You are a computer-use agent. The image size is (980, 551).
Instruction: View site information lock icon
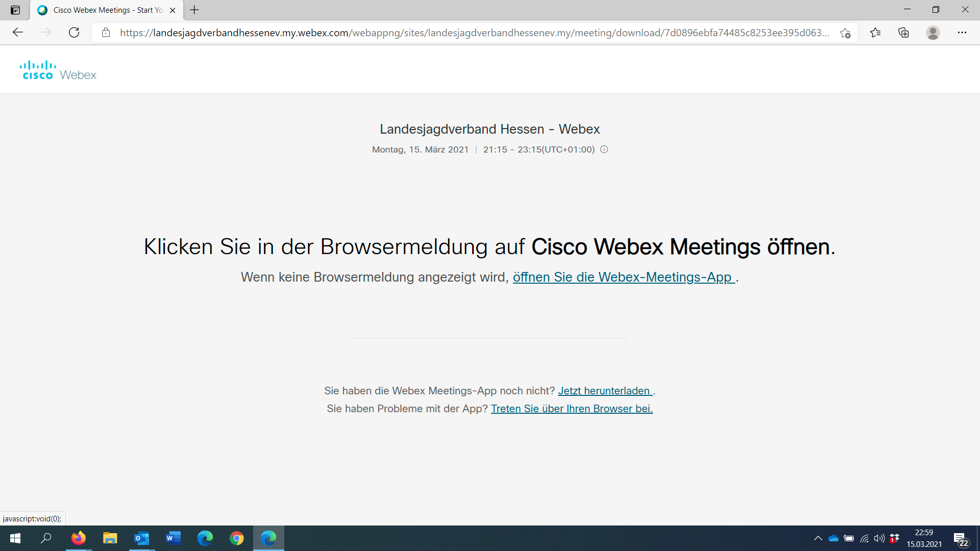pos(106,33)
